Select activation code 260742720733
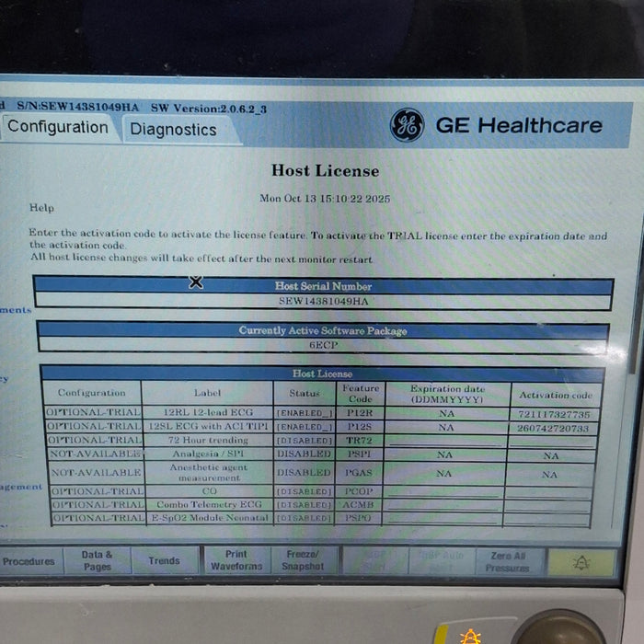The image size is (644, 644). [x=553, y=429]
